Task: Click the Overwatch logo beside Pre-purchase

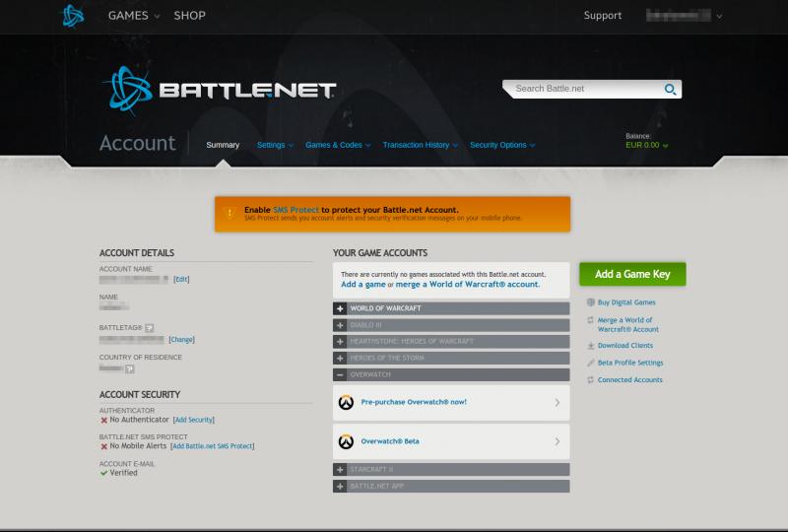Action: pyautogui.click(x=346, y=402)
